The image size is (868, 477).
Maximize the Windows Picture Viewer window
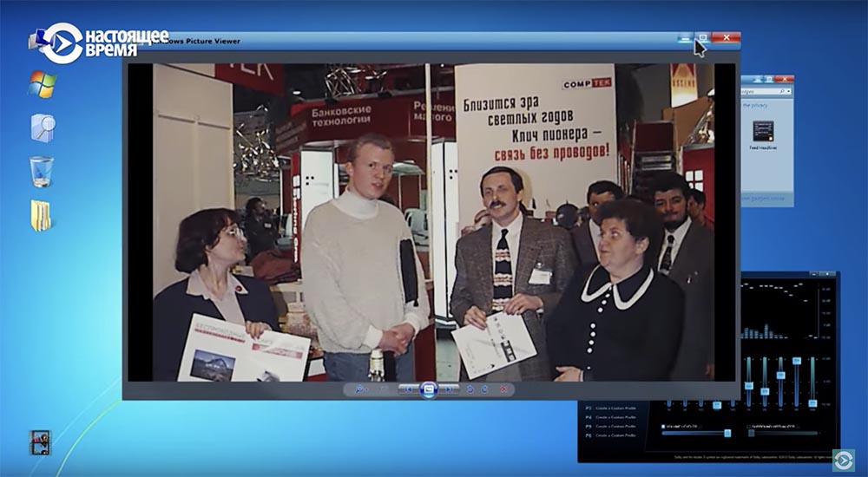click(702, 37)
